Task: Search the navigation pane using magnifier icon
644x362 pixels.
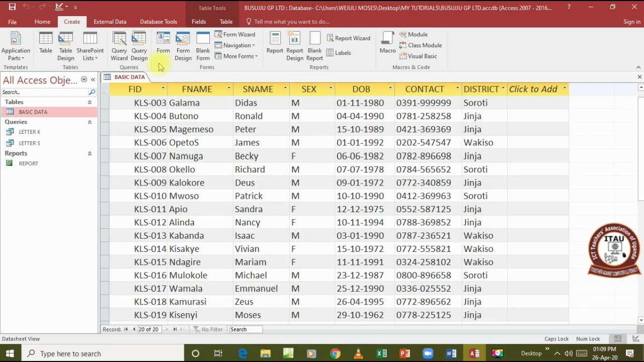Action: click(92, 92)
